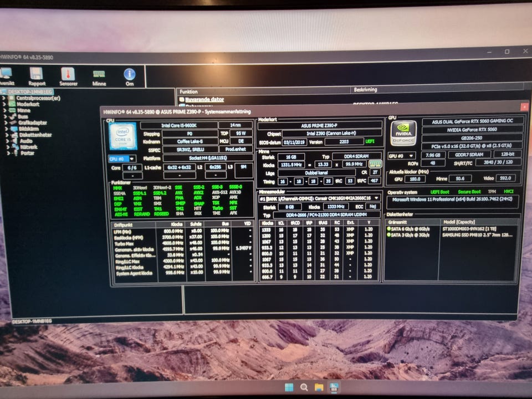Select the SAMSUNG SSD PM810 drive row
This screenshot has width=532, height=399.
[x=452, y=234]
